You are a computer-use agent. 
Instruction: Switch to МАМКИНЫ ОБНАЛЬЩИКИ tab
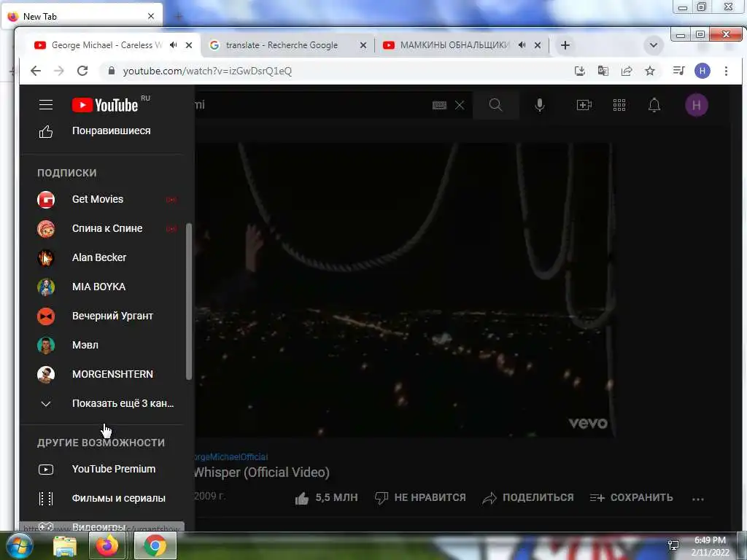pos(455,45)
